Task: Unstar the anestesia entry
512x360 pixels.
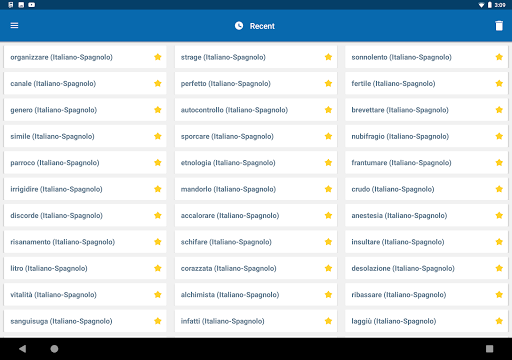Action: point(499,215)
